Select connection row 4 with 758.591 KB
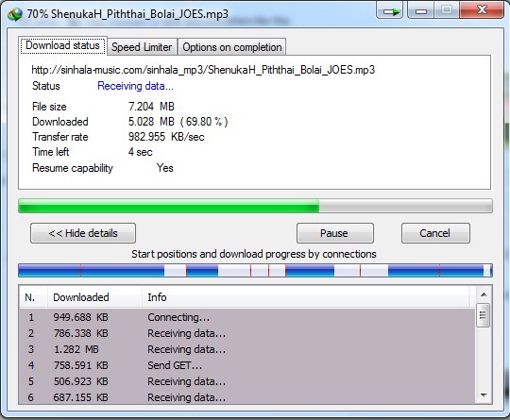The height and width of the screenshot is (420, 510). point(247,365)
